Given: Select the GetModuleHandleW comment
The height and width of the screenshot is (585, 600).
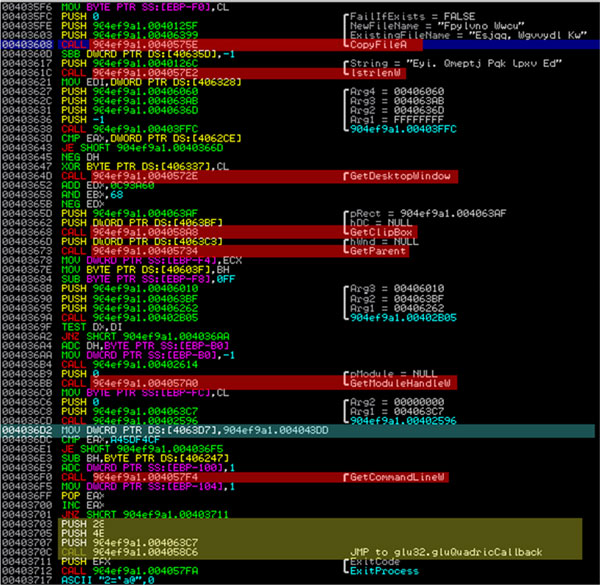Looking at the screenshot, I should tap(400, 383).
